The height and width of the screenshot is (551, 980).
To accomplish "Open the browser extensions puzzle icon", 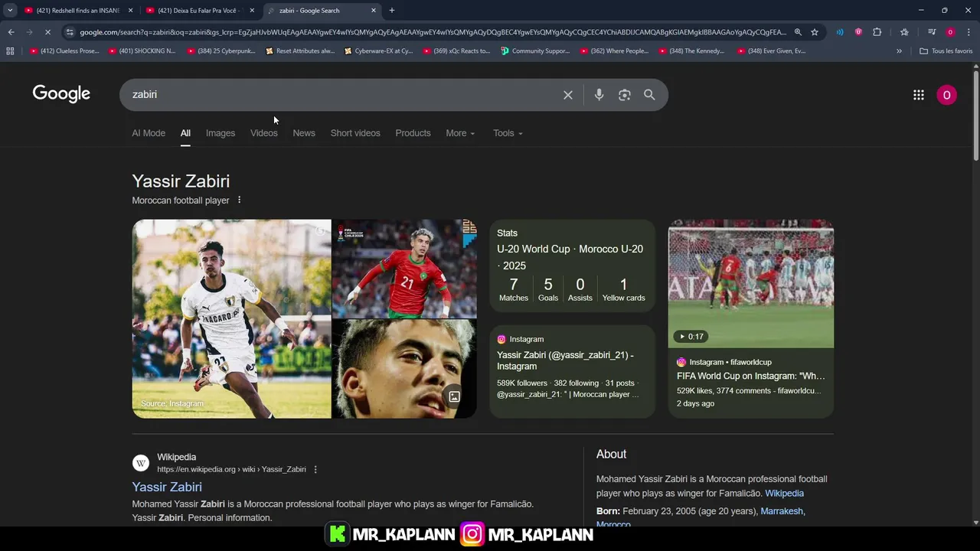I will click(877, 32).
